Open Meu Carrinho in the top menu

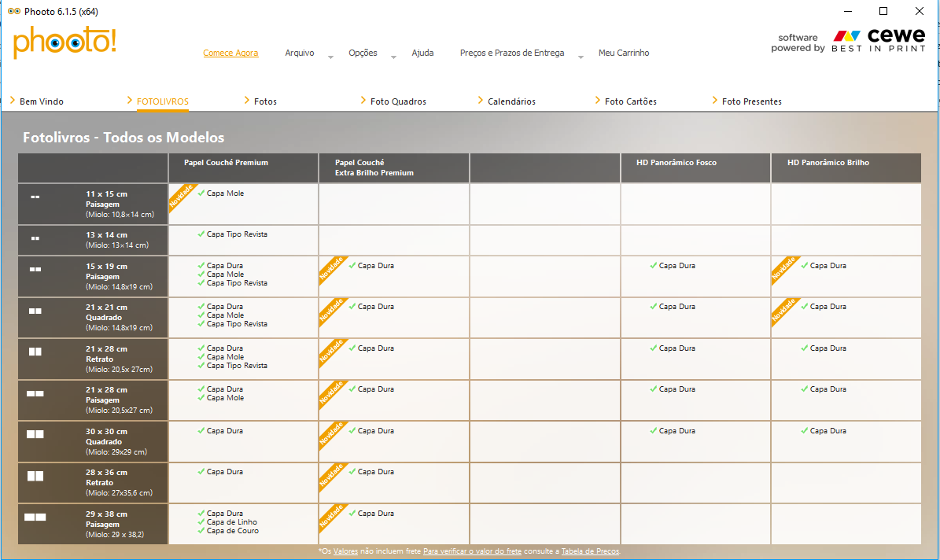click(x=624, y=53)
